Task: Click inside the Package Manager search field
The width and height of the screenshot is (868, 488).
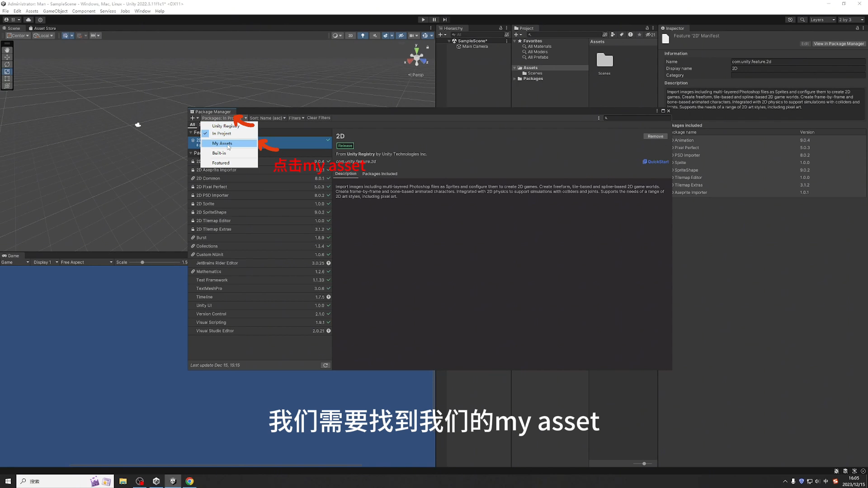Action: point(637,118)
